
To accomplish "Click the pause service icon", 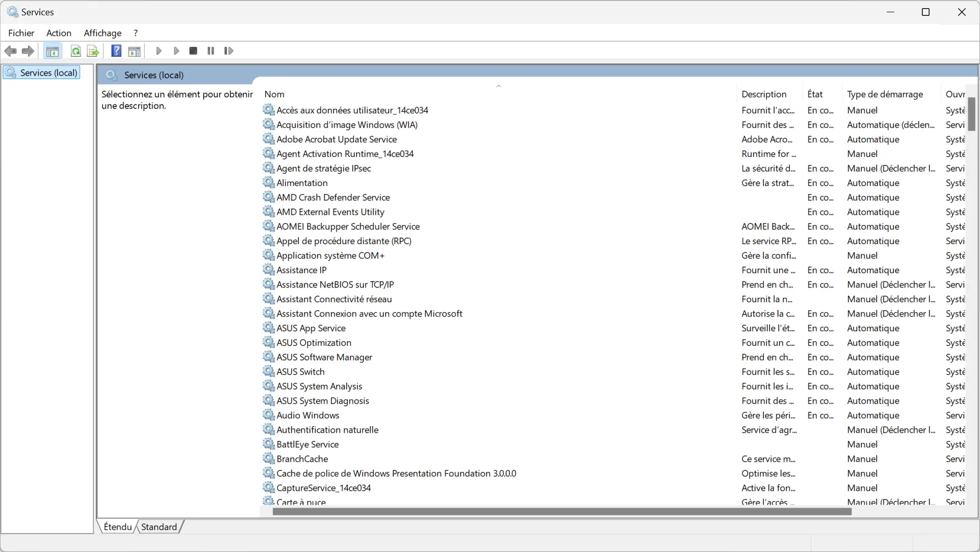I will click(x=211, y=50).
